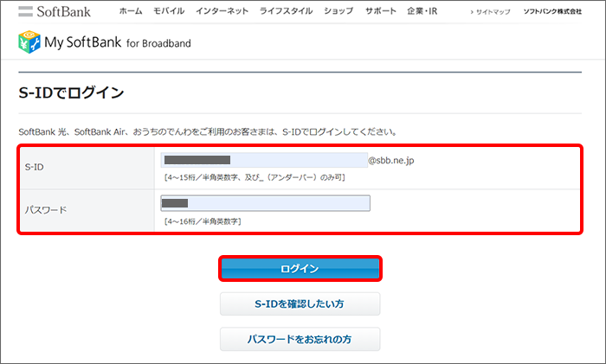The height and width of the screenshot is (364, 606).
Task: Click the My SoftBank for Broadband title
Action: point(118,42)
